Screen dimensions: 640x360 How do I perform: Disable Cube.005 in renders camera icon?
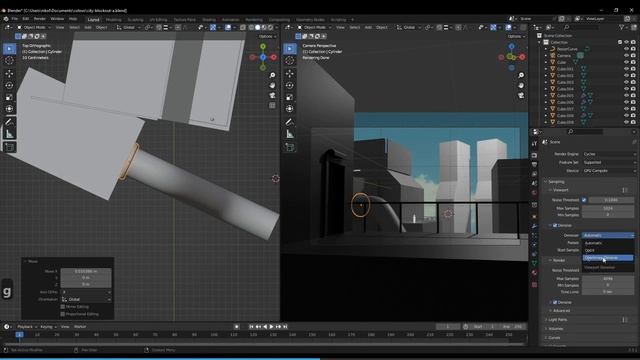click(633, 96)
